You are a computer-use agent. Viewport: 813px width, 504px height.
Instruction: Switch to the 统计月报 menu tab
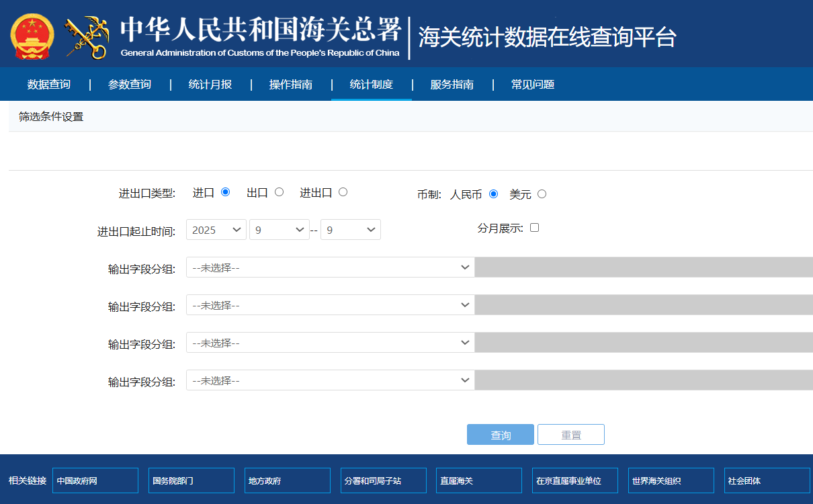click(210, 85)
